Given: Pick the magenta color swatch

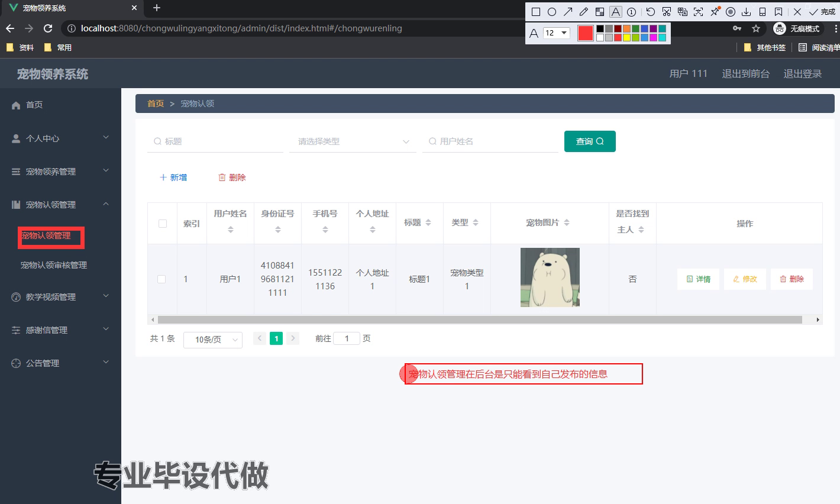Looking at the screenshot, I should 653,37.
